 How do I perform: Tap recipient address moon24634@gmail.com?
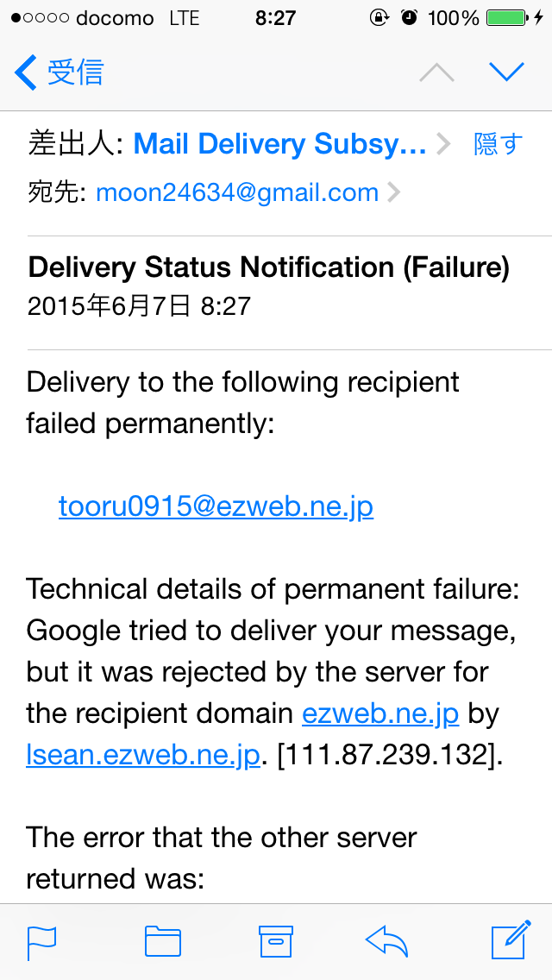tap(237, 192)
